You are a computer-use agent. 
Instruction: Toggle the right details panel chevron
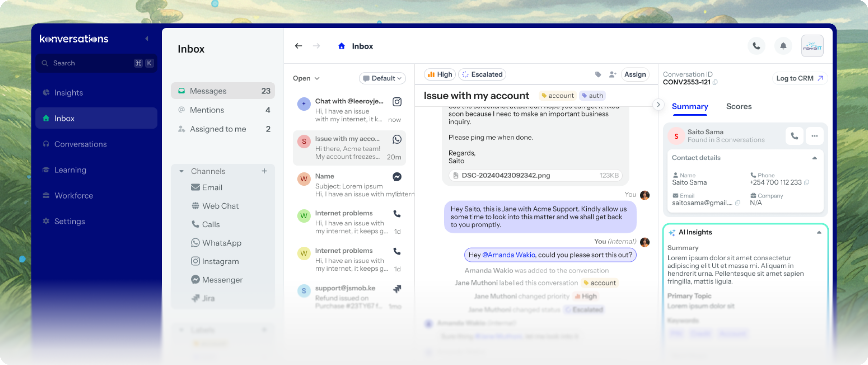click(x=658, y=105)
